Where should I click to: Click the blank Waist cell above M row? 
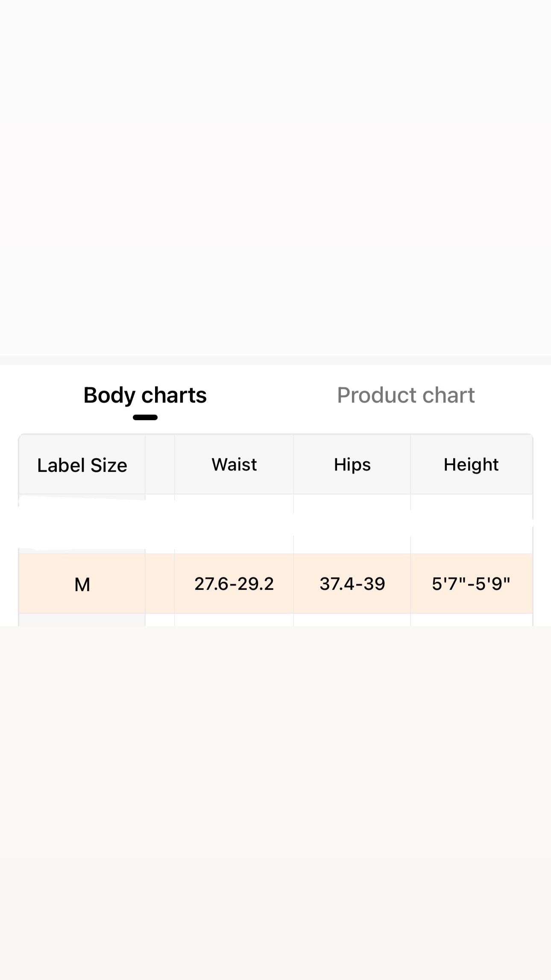[x=234, y=524]
